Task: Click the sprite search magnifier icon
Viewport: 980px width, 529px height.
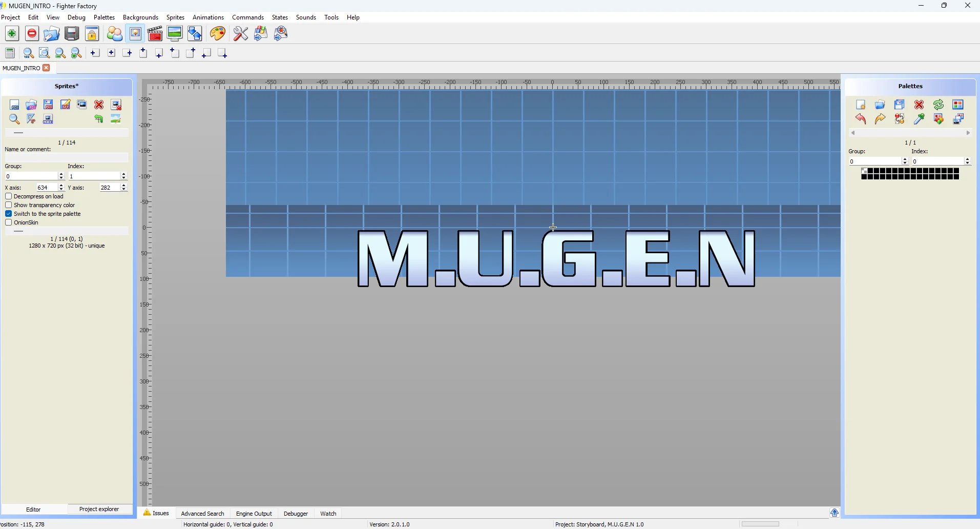Action: 15,119
